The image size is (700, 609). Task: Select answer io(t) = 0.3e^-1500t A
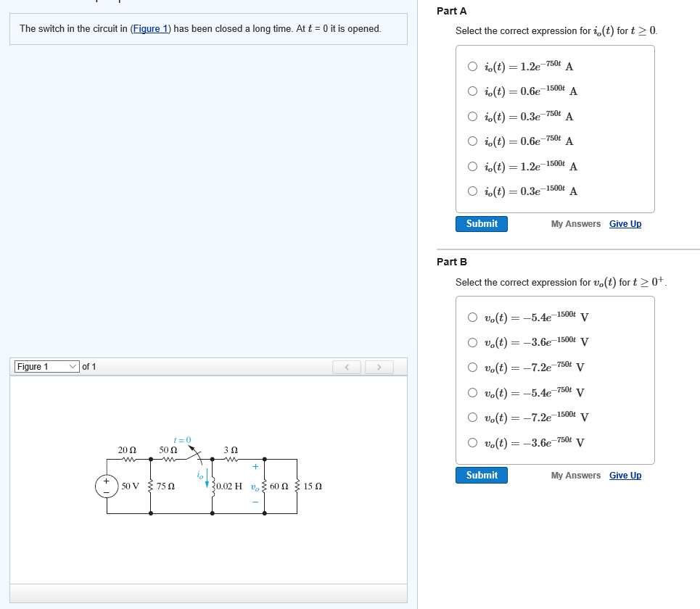pyautogui.click(x=473, y=191)
